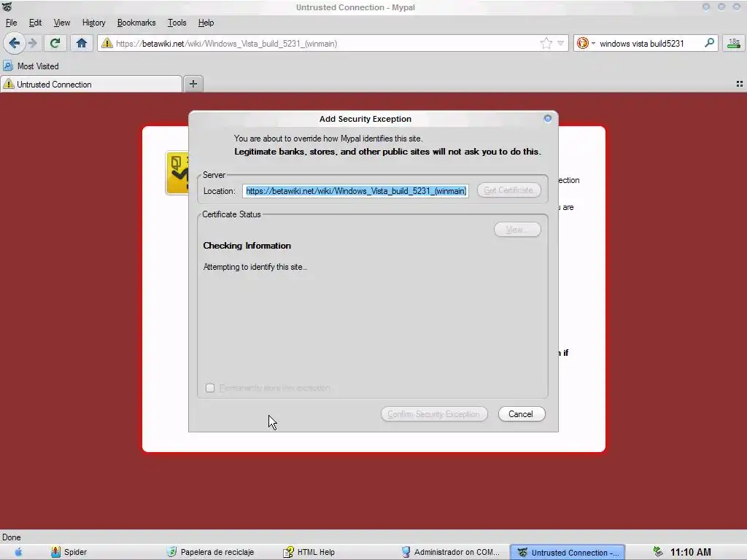This screenshot has width=747, height=560.
Task: Switch to HTML Help taskbar item
Action: [x=309, y=552]
